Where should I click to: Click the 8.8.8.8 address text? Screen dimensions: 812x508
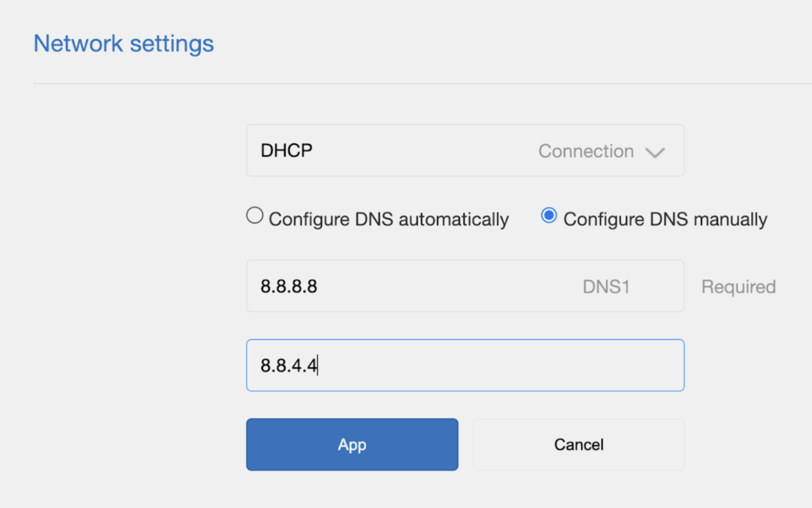point(289,287)
